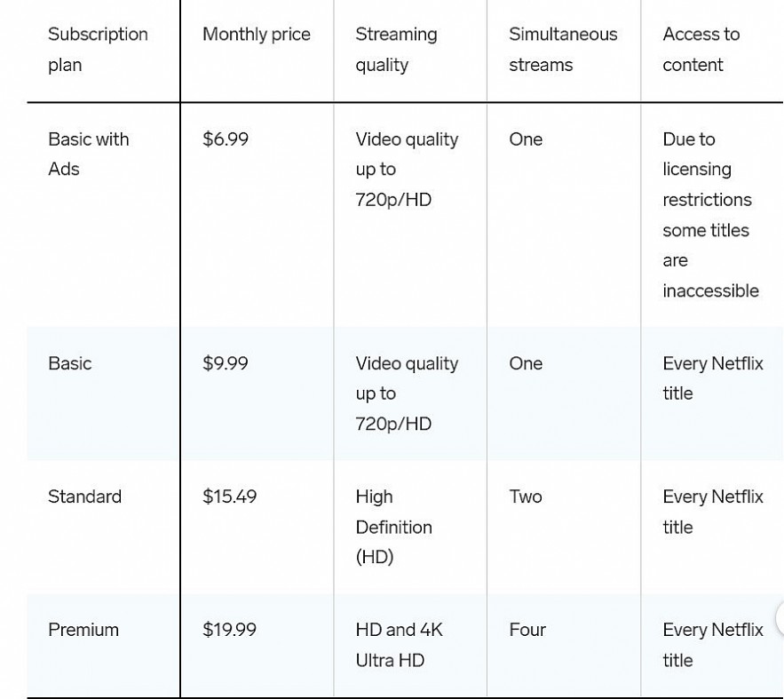This screenshot has height=699, width=784.
Task: Click the partially visible round floating button
Action: click(779, 618)
